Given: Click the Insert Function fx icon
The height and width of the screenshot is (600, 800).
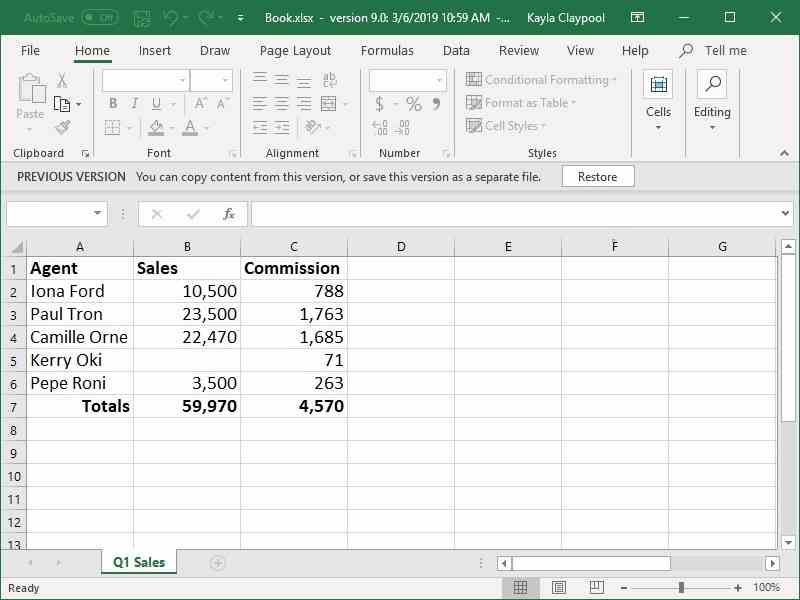Looking at the screenshot, I should (x=228, y=214).
